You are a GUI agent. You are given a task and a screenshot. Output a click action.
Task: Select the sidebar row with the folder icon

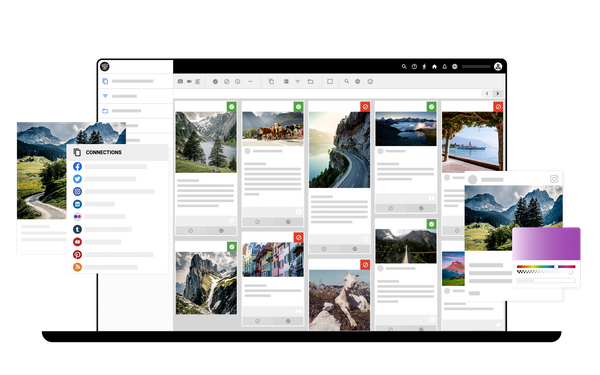pyautogui.click(x=135, y=111)
